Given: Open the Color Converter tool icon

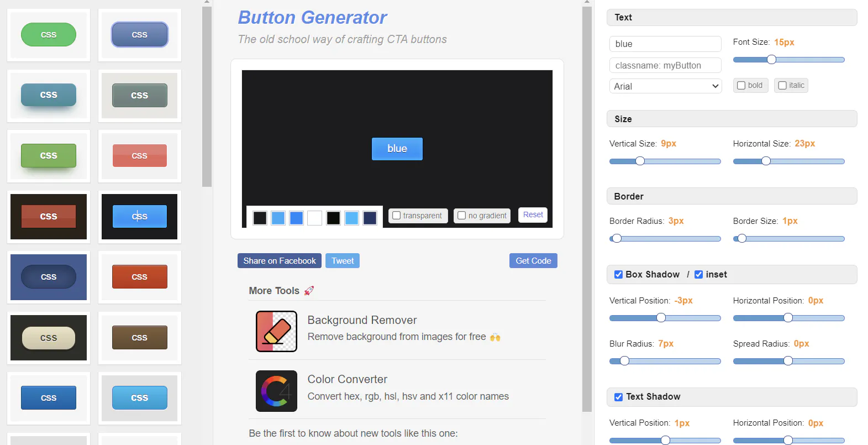Looking at the screenshot, I should 276,391.
